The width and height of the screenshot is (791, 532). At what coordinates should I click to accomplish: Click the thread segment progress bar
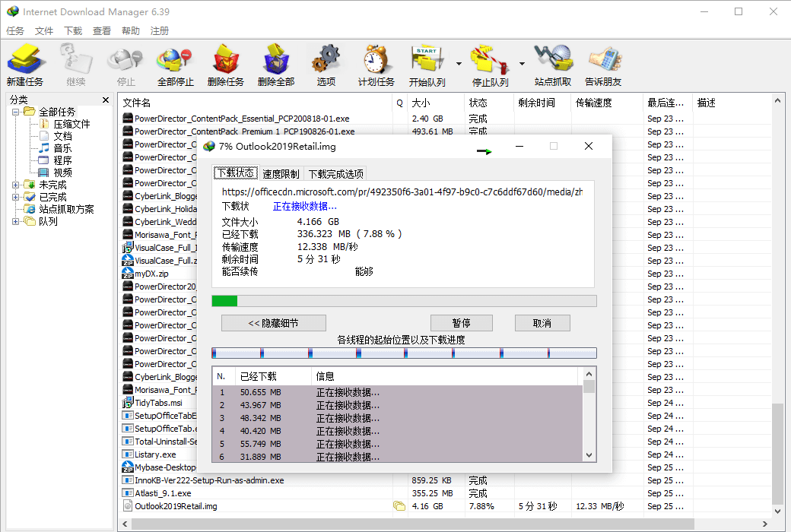point(404,353)
